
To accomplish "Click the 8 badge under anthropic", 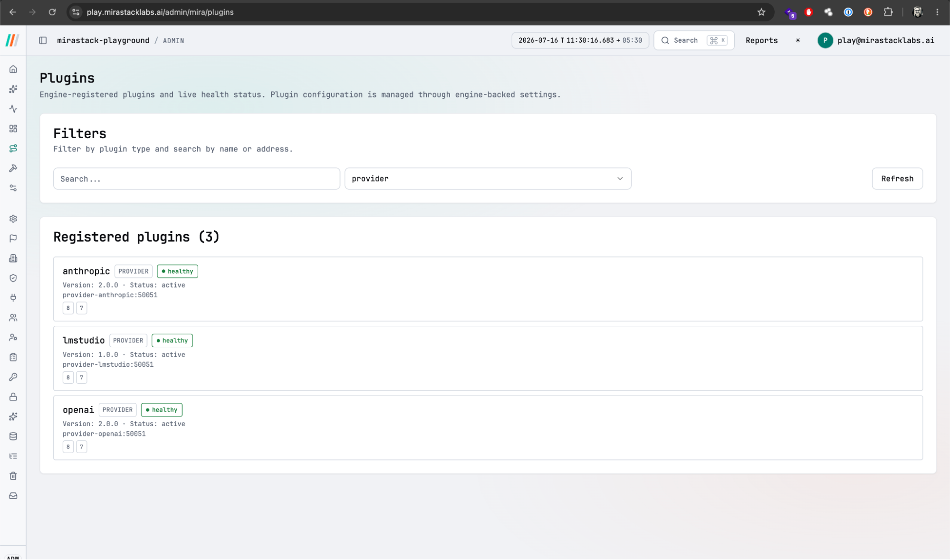I will tap(68, 308).
